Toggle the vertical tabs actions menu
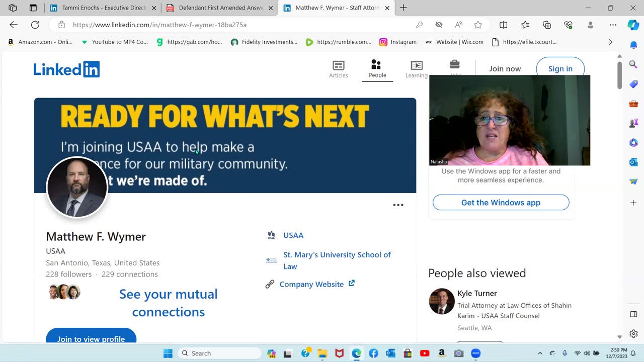 [33, 8]
